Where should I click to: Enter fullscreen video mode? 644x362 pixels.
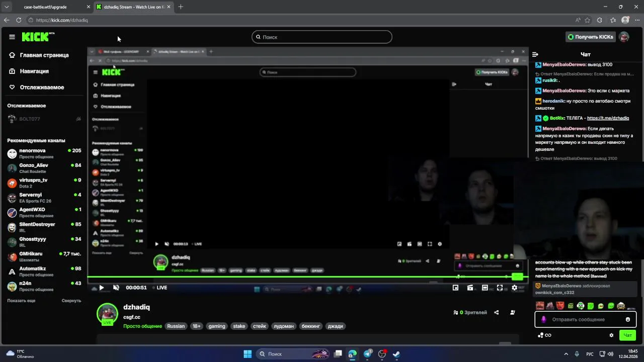500,288
